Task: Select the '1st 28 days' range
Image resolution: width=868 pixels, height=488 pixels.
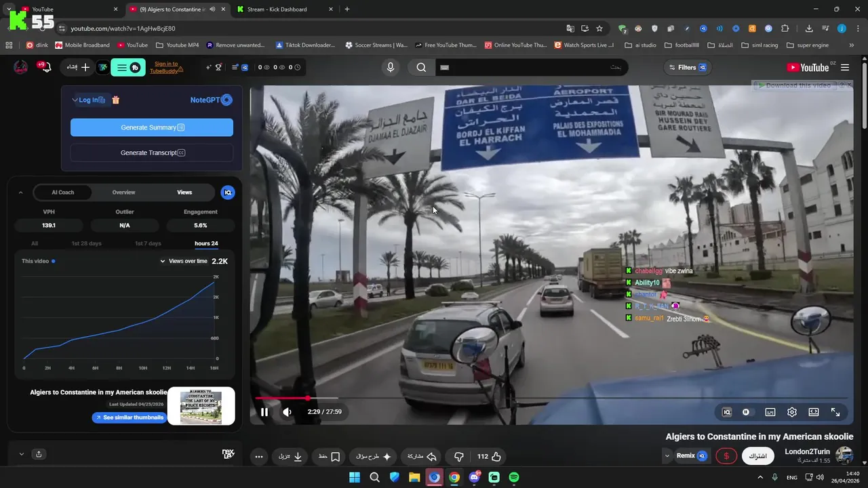Action: (x=87, y=243)
